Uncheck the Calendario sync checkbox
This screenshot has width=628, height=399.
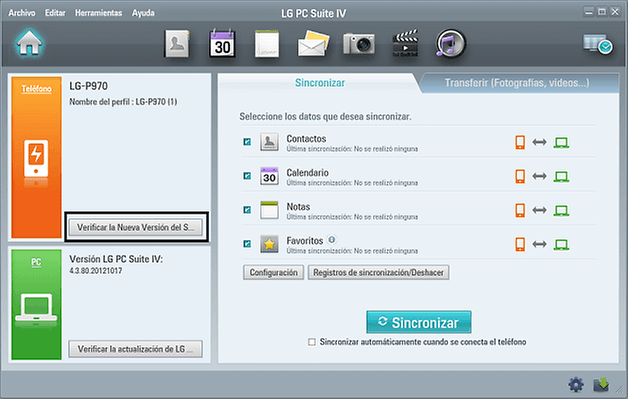(x=247, y=175)
